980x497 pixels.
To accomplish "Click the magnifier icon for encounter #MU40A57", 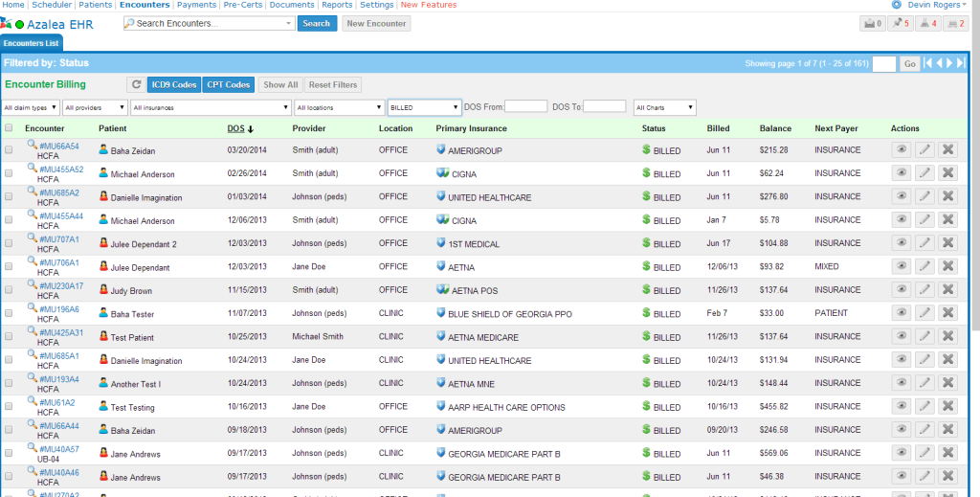I will coord(32,447).
